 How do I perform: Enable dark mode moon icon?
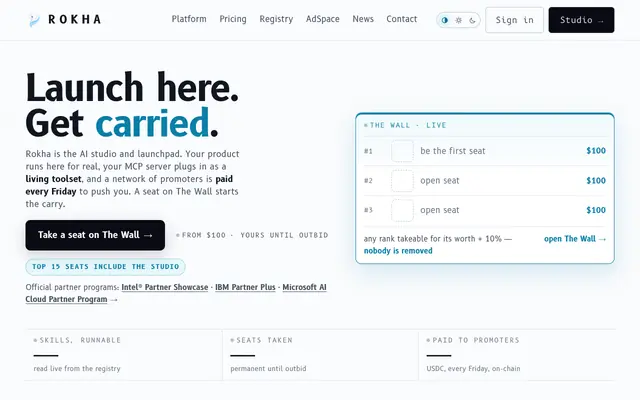click(472, 20)
